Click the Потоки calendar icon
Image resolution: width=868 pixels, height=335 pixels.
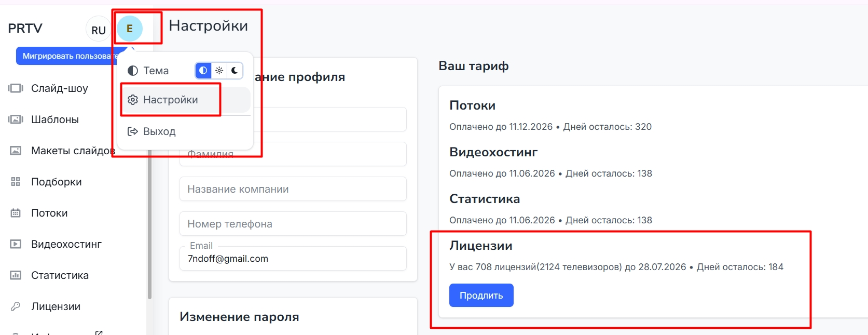[16, 213]
